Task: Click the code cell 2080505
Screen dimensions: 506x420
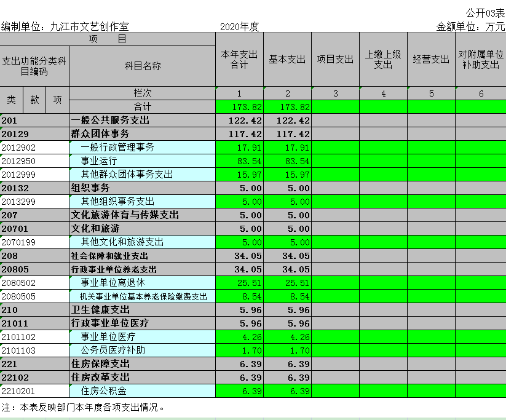Action: [x=34, y=296]
